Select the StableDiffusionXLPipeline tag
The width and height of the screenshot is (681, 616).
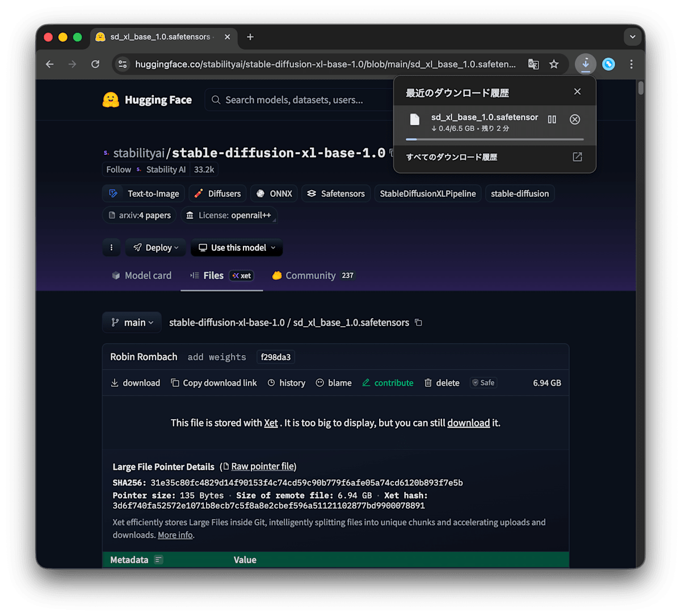428,193
